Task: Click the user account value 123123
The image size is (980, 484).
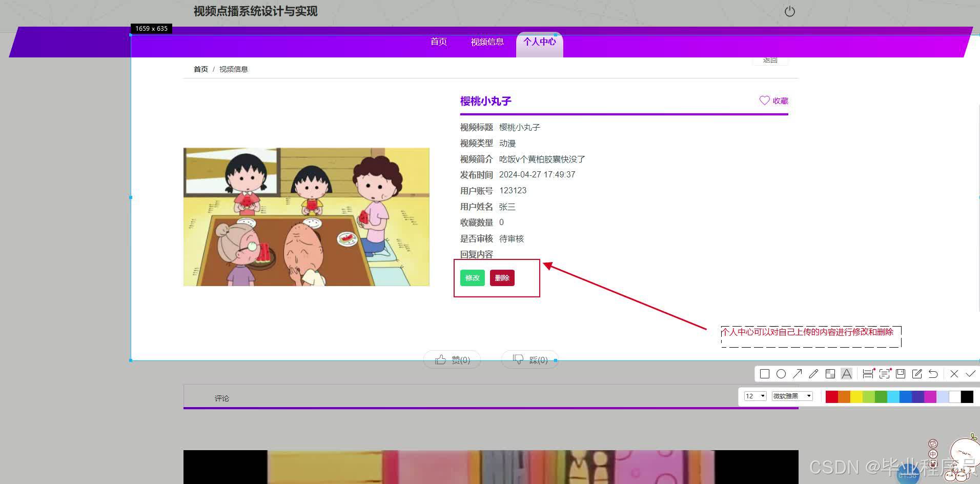Action: pyautogui.click(x=513, y=191)
